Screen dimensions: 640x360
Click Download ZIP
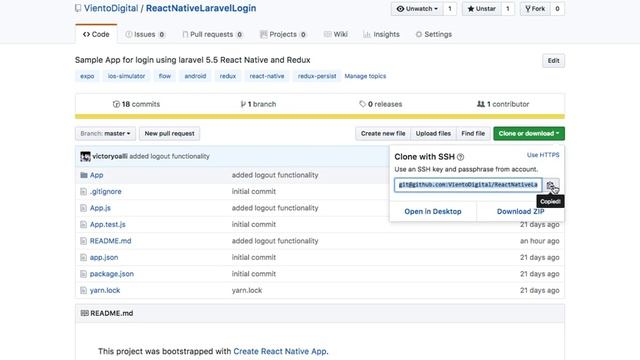(x=520, y=211)
